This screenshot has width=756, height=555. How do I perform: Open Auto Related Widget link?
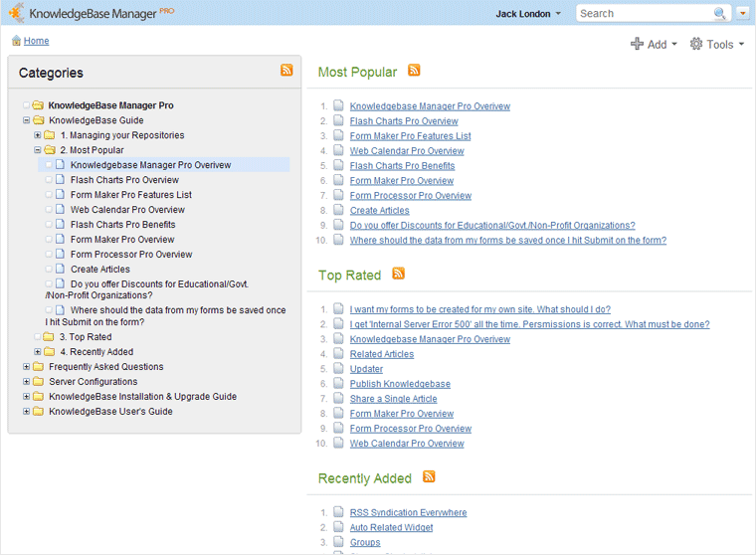(x=391, y=527)
